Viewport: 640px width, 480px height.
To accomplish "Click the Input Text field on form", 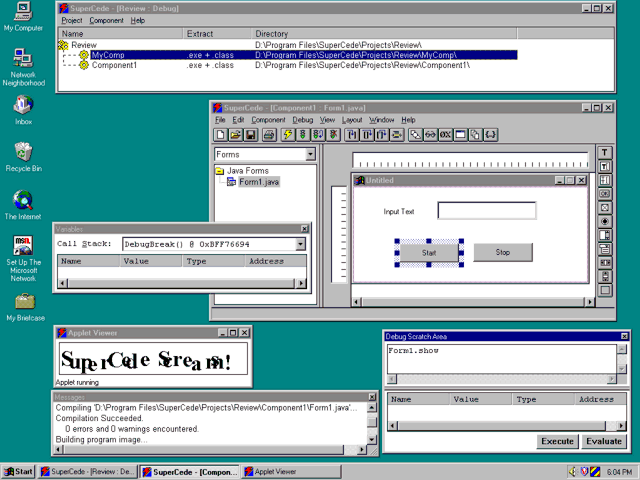I will coord(487,211).
